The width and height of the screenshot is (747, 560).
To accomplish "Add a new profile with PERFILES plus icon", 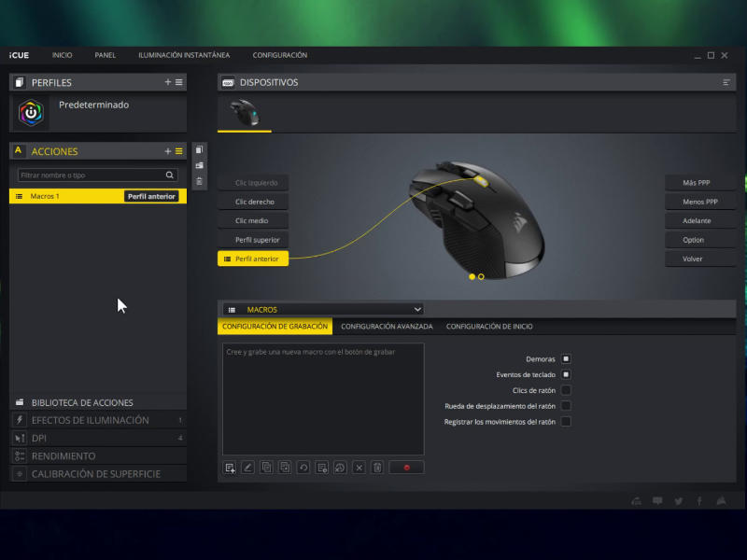I will coord(168,82).
